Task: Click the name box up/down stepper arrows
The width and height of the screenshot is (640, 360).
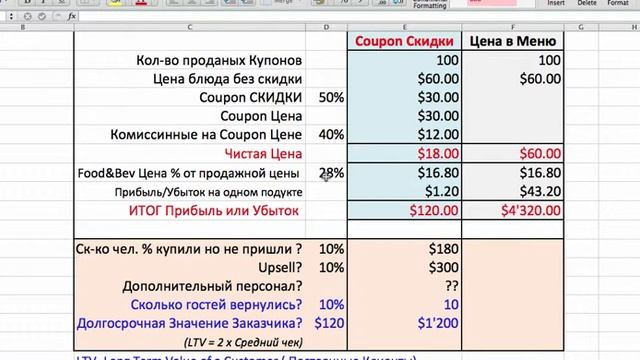Action: pyautogui.click(x=11, y=16)
